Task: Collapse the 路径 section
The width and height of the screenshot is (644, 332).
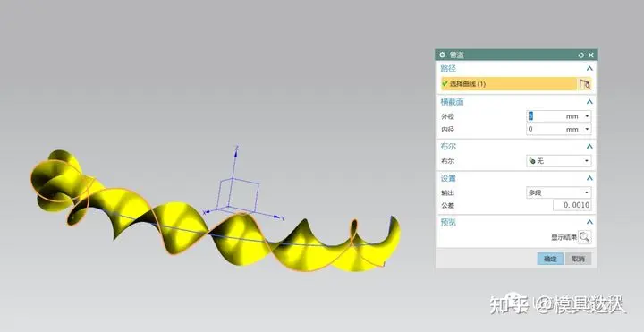Action: pos(589,69)
